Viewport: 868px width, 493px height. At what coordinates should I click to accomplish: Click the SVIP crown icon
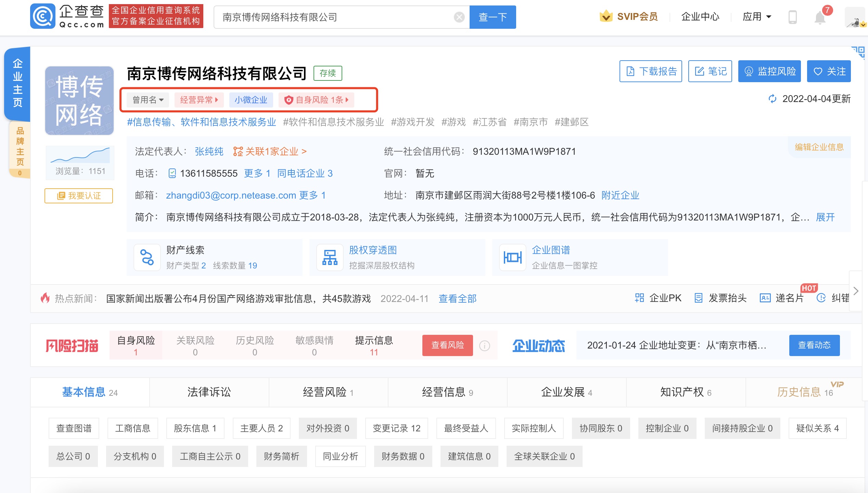click(x=606, y=16)
